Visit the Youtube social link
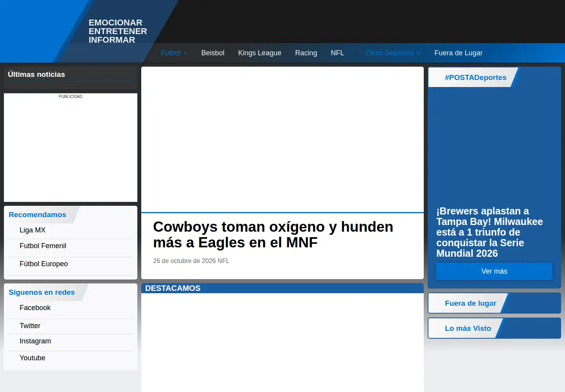 point(32,358)
